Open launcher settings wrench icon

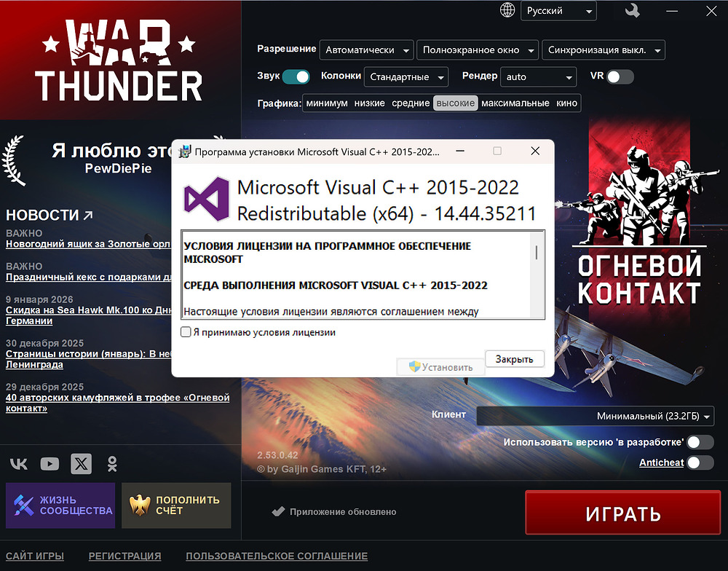[x=633, y=11]
